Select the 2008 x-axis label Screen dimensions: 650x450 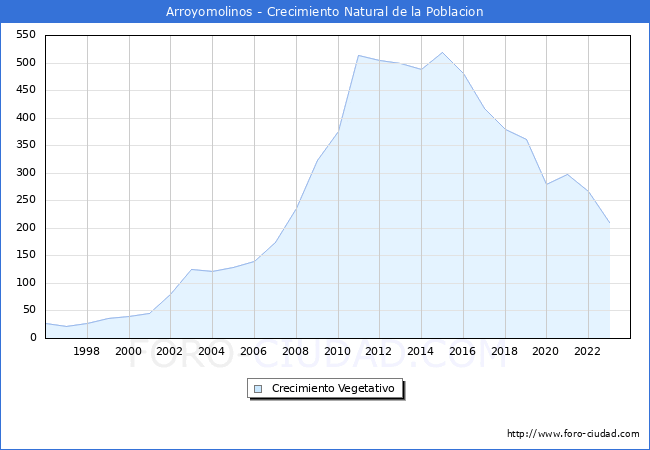pyautogui.click(x=295, y=351)
